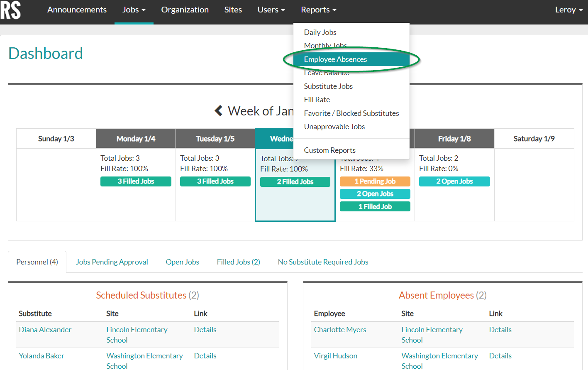Image resolution: width=588 pixels, height=370 pixels.
Task: Click the 2 Open Jobs badge for Friday
Action: [454, 181]
